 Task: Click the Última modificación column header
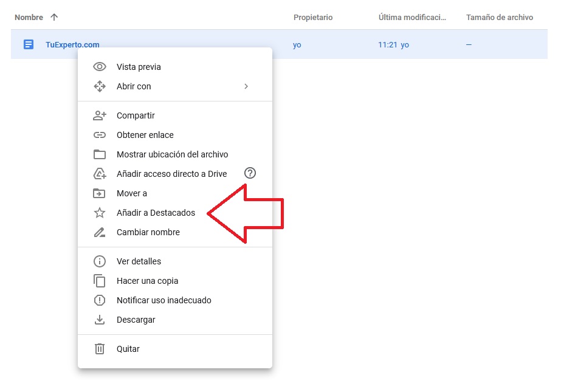click(x=412, y=18)
